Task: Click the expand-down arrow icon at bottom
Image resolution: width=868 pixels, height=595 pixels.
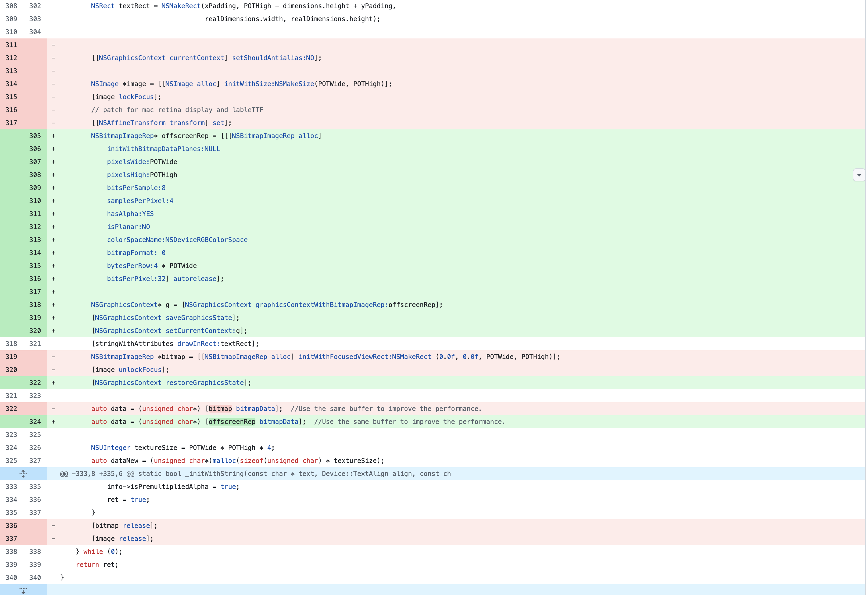Action: (23, 590)
